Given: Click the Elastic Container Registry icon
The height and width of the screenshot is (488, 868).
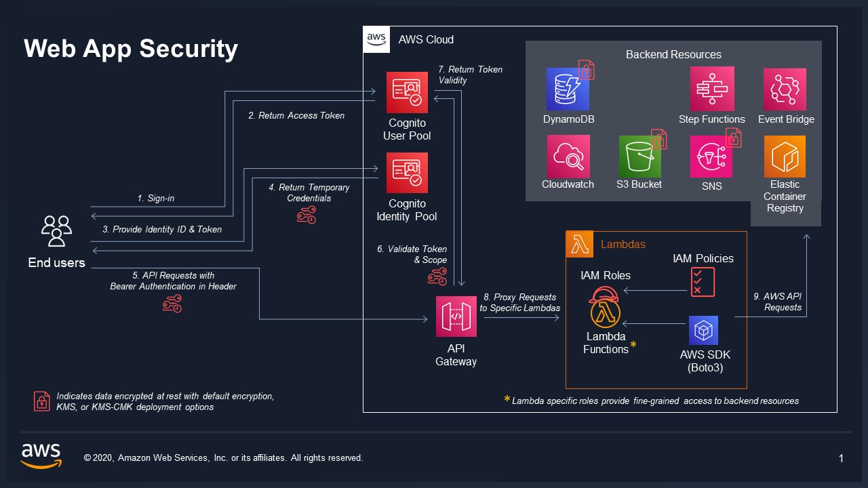Looking at the screenshot, I should click(785, 157).
